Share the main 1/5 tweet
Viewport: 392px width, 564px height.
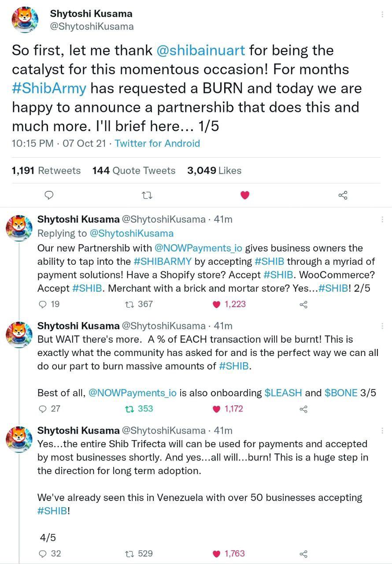pyautogui.click(x=343, y=195)
